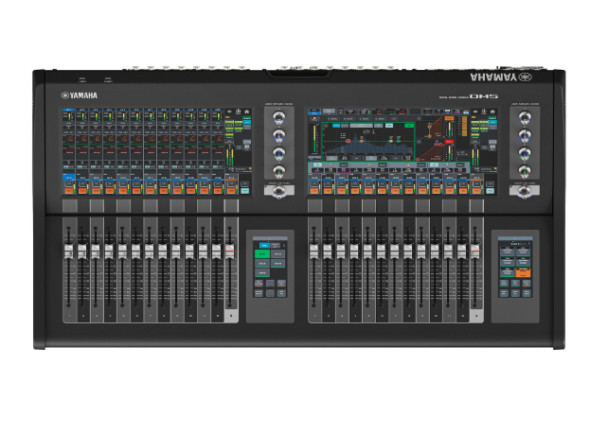The width and height of the screenshot is (590, 434).
Task: Click the Touch and Turn knob below the right User Defined knobs
Action: 525,192
